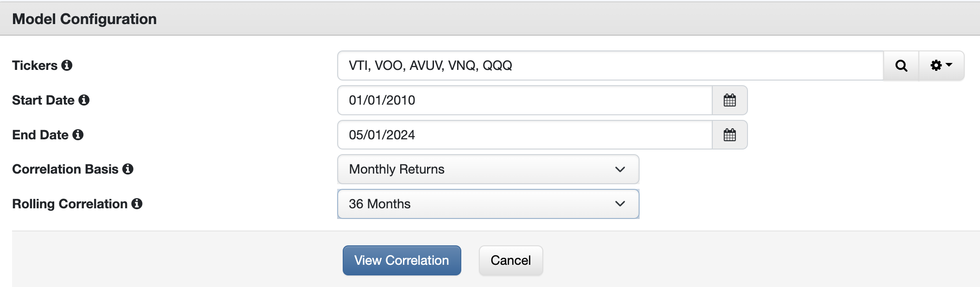The width and height of the screenshot is (980, 287).
Task: Expand the 36 Months rolling correlation dropdown
Action: coord(488,204)
